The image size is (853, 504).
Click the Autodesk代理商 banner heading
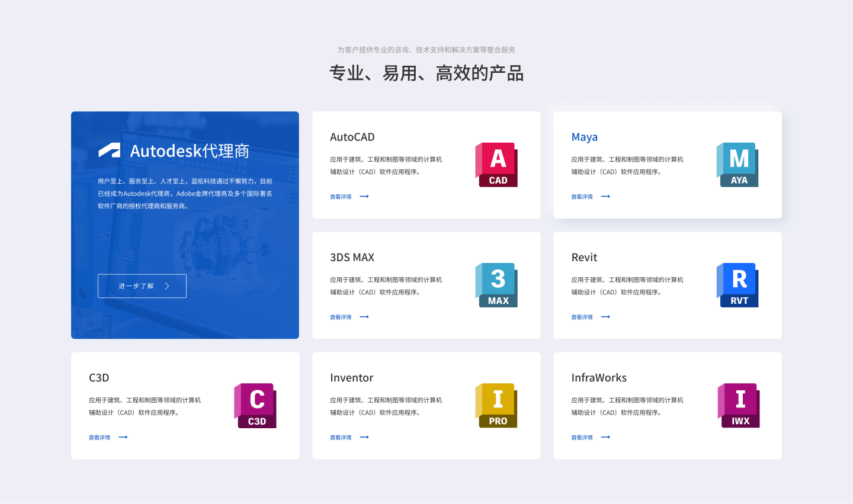[190, 151]
